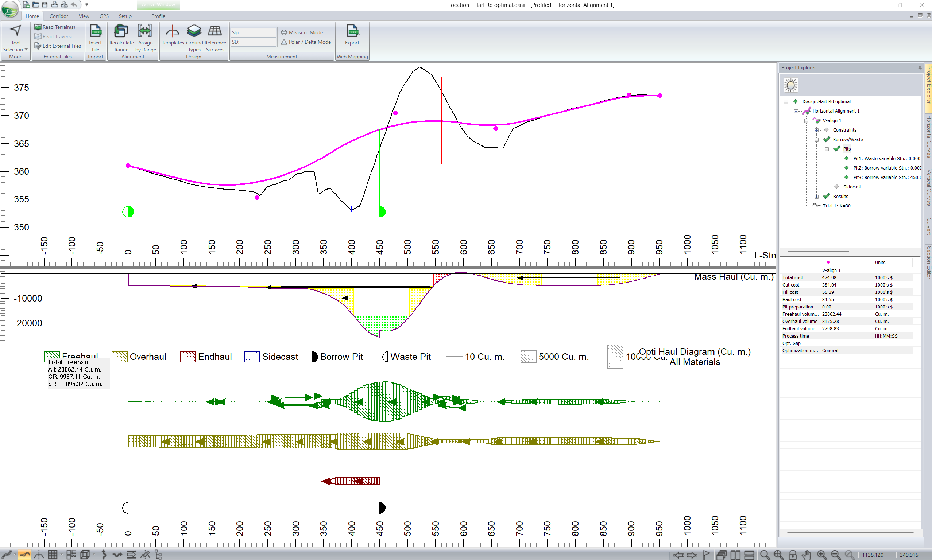Screen dimensions: 932x560
Task: Open Reference Surfaces tool
Action: click(215, 39)
